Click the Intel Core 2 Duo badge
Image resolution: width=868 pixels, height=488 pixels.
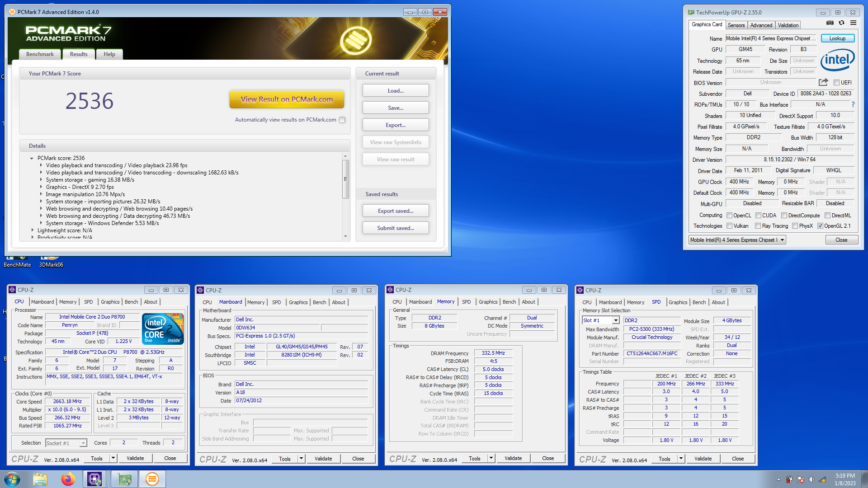(x=163, y=329)
